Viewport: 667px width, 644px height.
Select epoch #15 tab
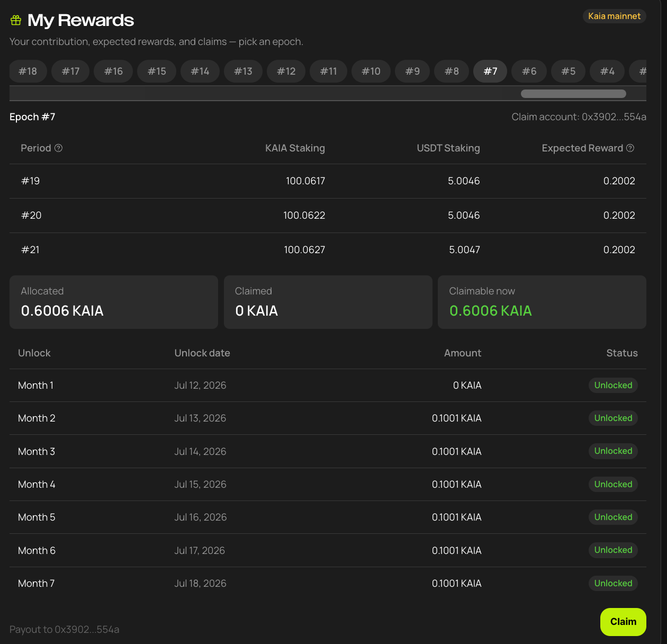pyautogui.click(x=157, y=71)
